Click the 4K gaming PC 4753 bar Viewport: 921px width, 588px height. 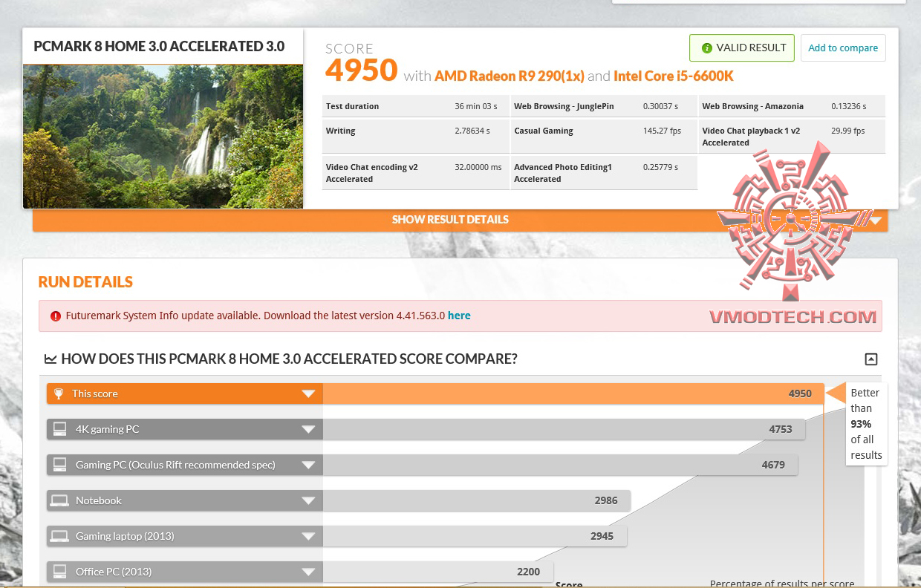pyautogui.click(x=564, y=429)
